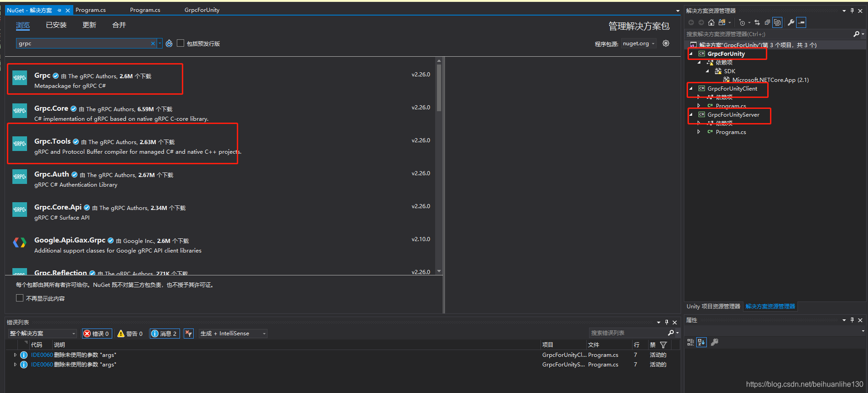Click the switch views icon in Solution Explorer
The width and height of the screenshot is (868, 393).
tap(722, 22)
